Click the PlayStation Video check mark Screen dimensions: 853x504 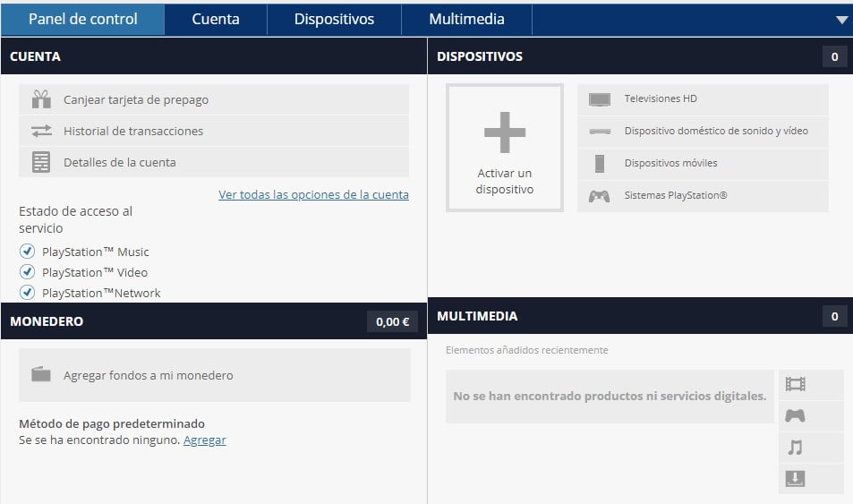pyautogui.click(x=27, y=271)
